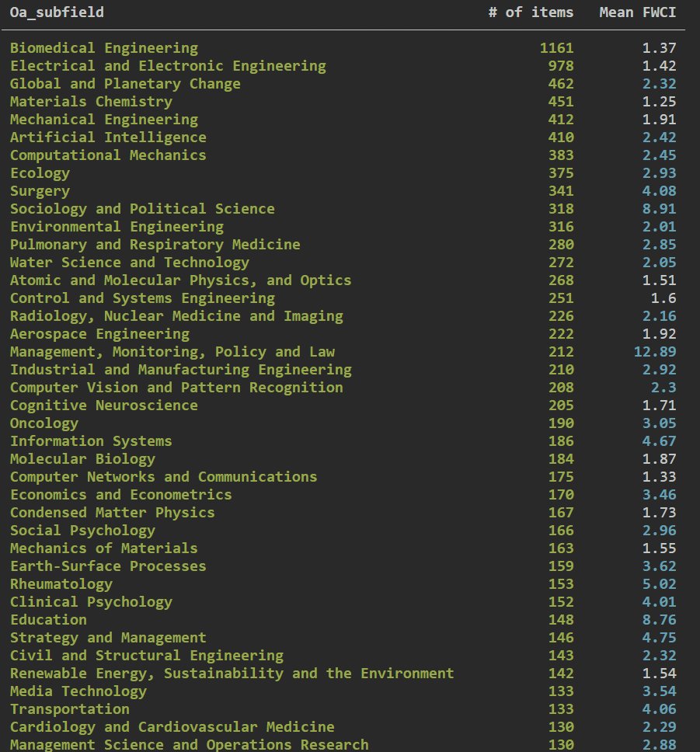Select Radiology, Nuclear Medicine and Imaging

pos(176,316)
